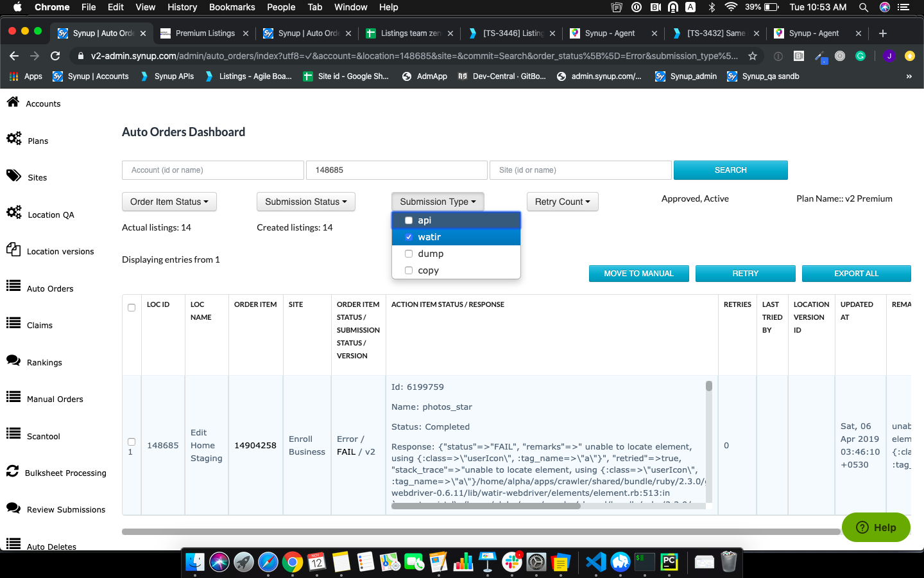The height and width of the screenshot is (578, 924).
Task: Click the Accounts home icon in sidebar
Action: click(13, 102)
